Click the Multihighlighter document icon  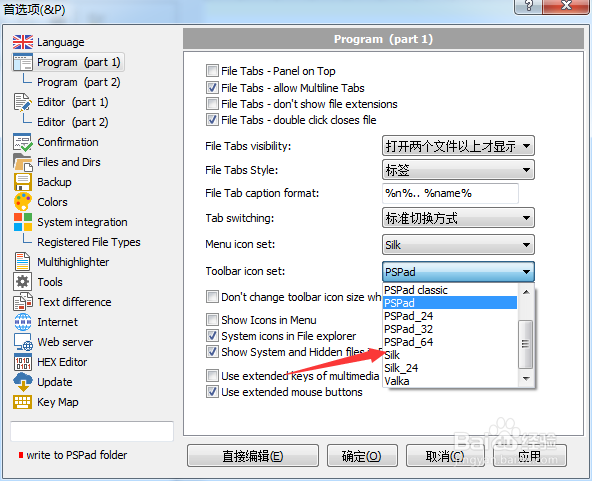coord(23,262)
